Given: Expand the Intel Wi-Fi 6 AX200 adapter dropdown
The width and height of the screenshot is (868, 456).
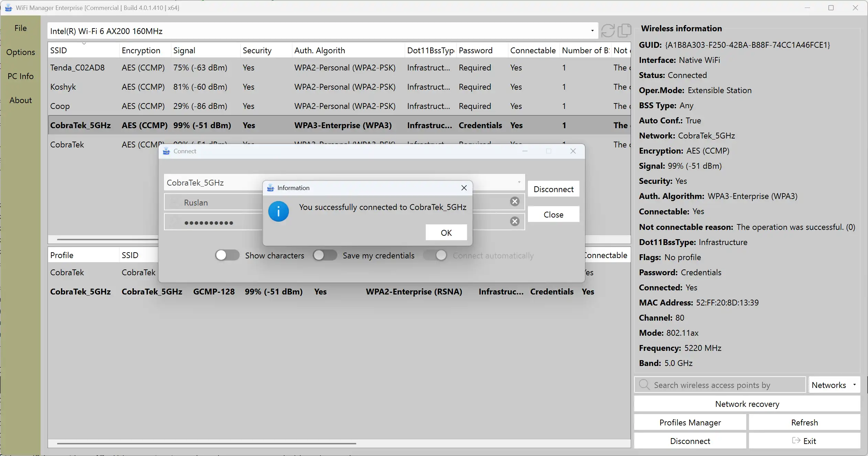Looking at the screenshot, I should click(592, 31).
